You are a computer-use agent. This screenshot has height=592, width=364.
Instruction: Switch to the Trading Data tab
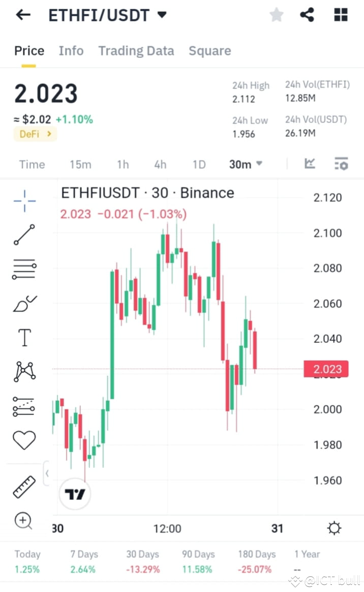tap(136, 50)
